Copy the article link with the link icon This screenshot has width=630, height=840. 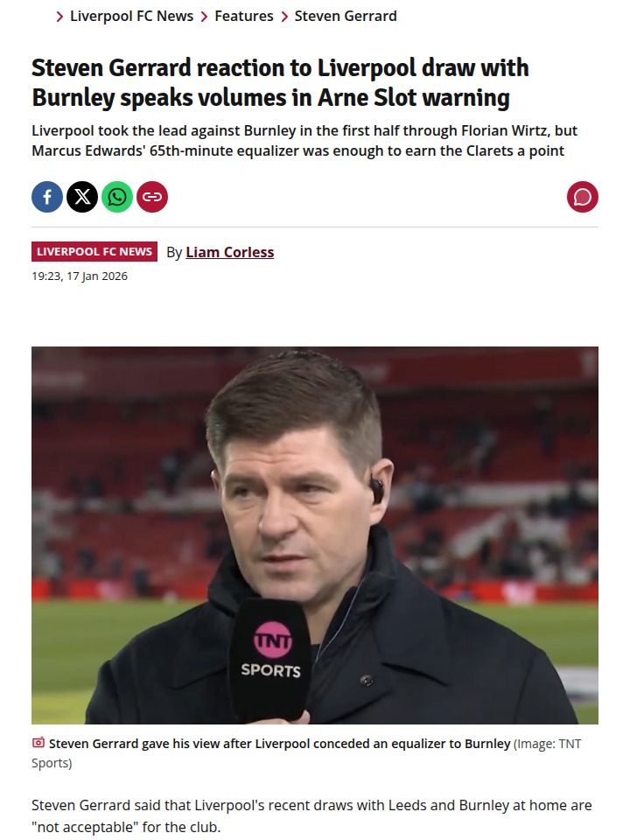pos(152,197)
